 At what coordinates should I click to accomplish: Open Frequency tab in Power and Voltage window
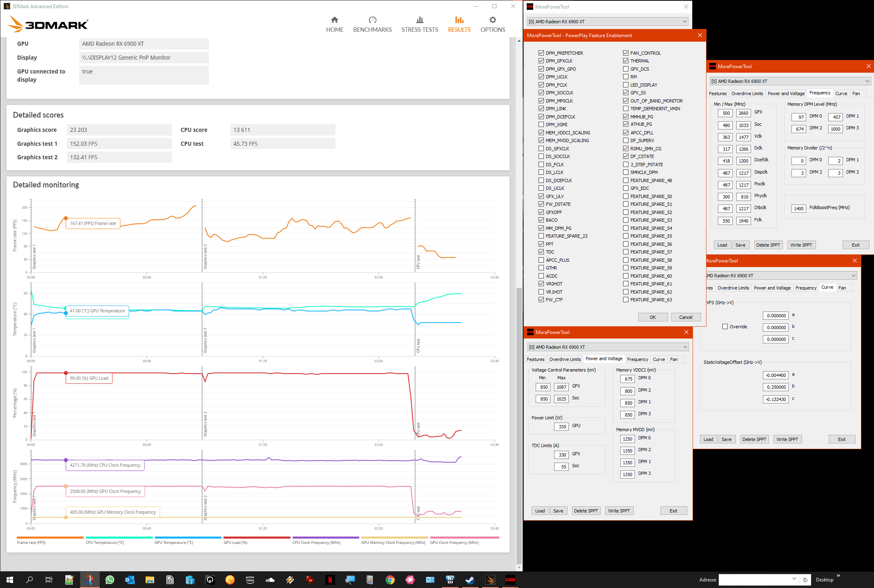point(637,359)
